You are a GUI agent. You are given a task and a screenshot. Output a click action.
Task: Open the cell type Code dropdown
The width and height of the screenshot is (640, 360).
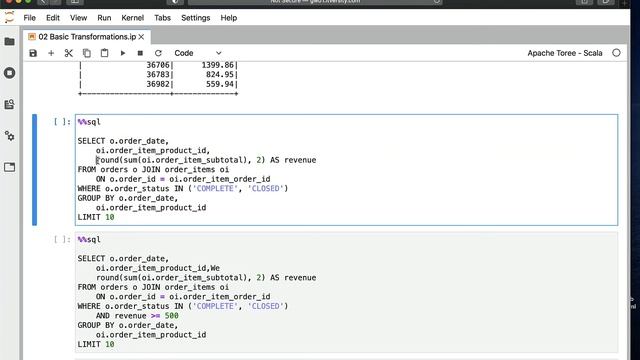coord(198,53)
